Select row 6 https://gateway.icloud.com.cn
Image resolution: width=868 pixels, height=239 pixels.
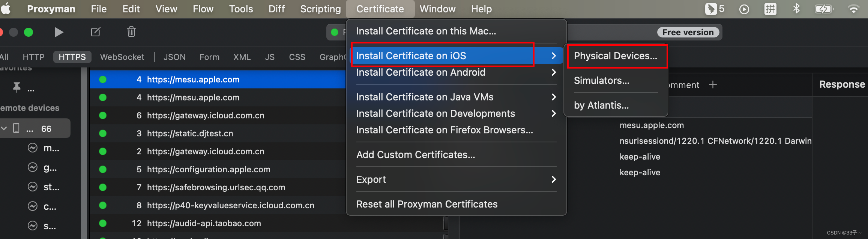218,115
